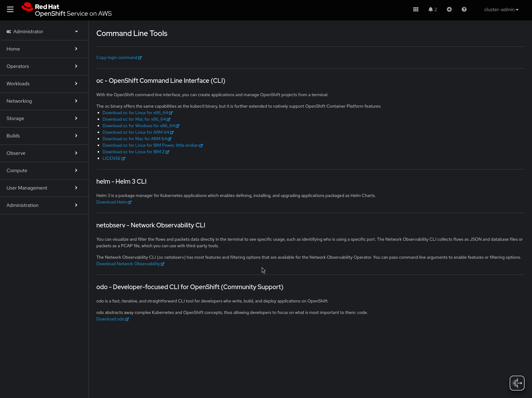Expand the Networking navigation section
532x398 pixels.
[x=44, y=101]
